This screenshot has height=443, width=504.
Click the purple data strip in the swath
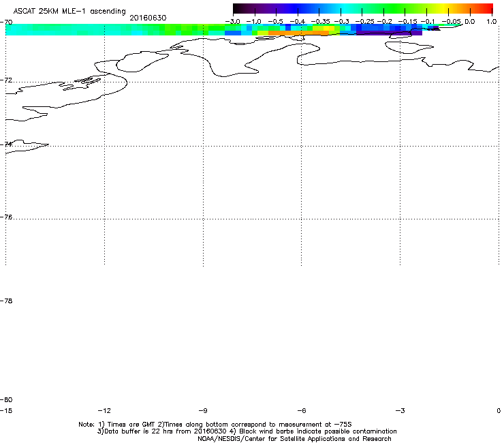pos(389,33)
